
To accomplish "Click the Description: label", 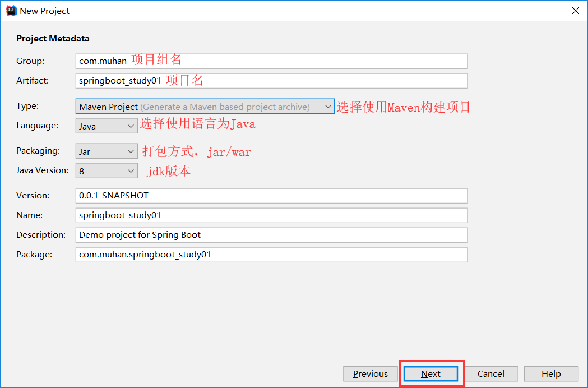I will pyautogui.click(x=41, y=234).
